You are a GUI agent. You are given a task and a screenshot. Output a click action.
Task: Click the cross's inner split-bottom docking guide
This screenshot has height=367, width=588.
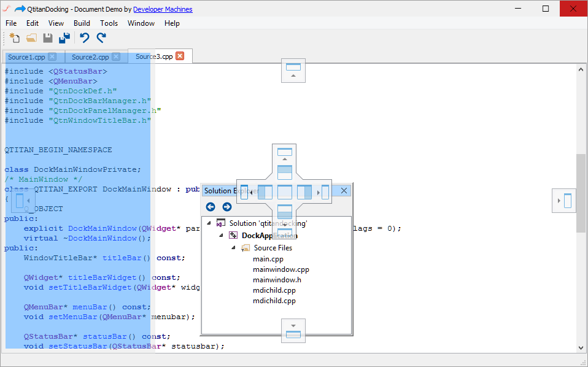point(285,212)
